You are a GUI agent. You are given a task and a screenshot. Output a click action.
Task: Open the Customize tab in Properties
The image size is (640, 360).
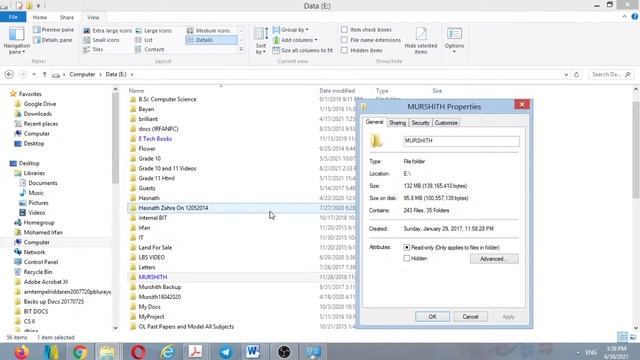pyautogui.click(x=446, y=123)
